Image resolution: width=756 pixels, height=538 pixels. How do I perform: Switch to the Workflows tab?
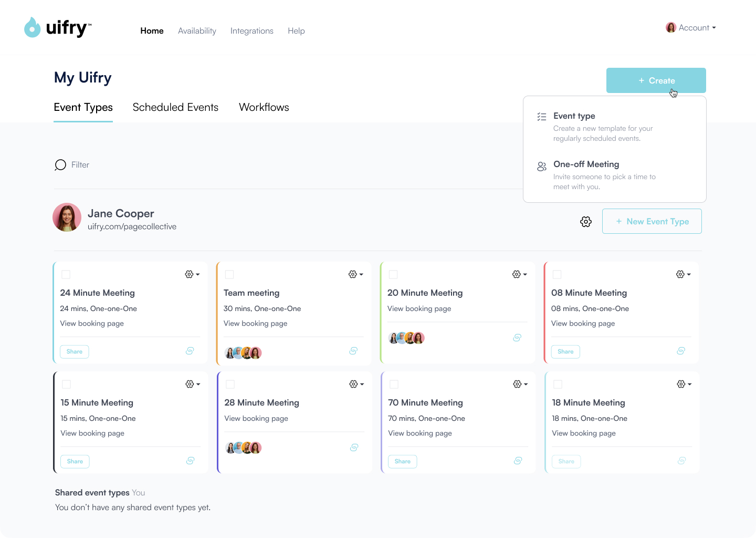point(264,107)
